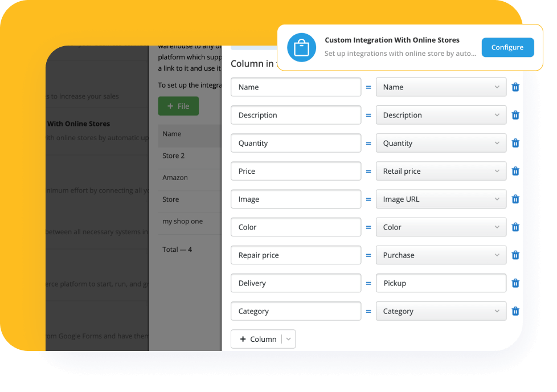Remove the Image mapping row

pos(515,199)
